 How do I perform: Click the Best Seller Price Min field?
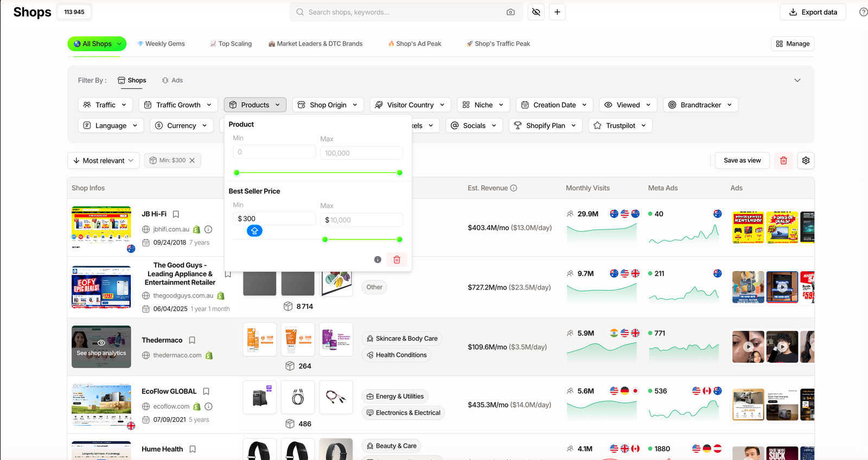[x=274, y=219]
